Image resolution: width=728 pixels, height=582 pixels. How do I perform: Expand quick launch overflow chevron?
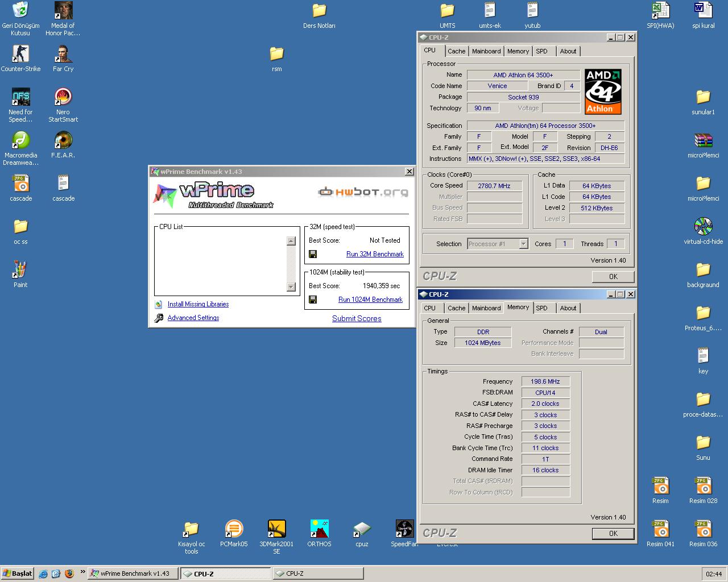coord(82,572)
